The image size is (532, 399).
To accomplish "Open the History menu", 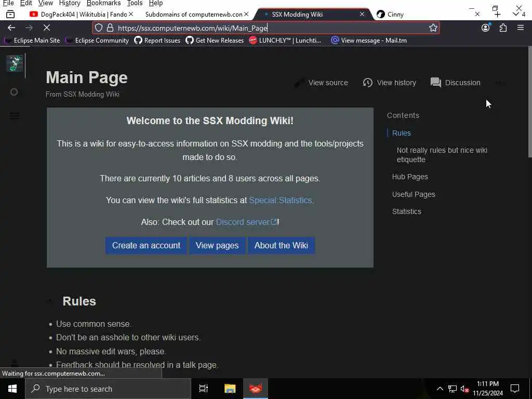I will pos(70,3).
